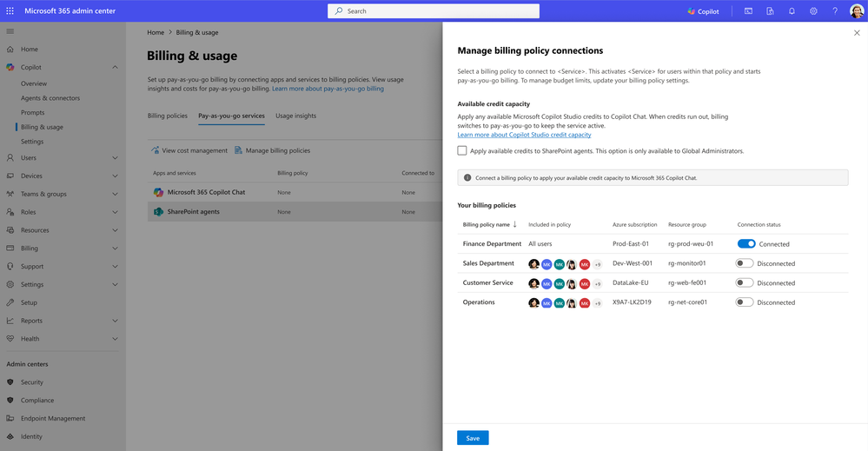This screenshot has height=451, width=868.
Task: Expand the Users section chevron
Action: [116, 157]
